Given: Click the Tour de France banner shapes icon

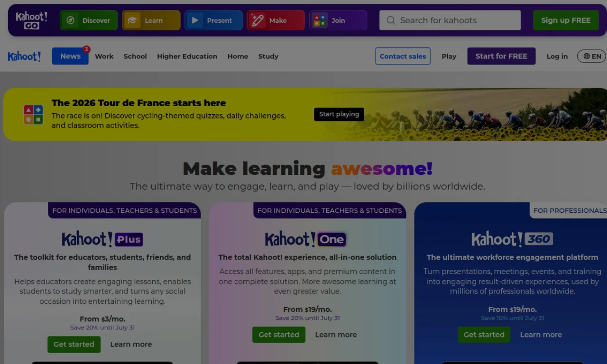Looking at the screenshot, I should (33, 115).
